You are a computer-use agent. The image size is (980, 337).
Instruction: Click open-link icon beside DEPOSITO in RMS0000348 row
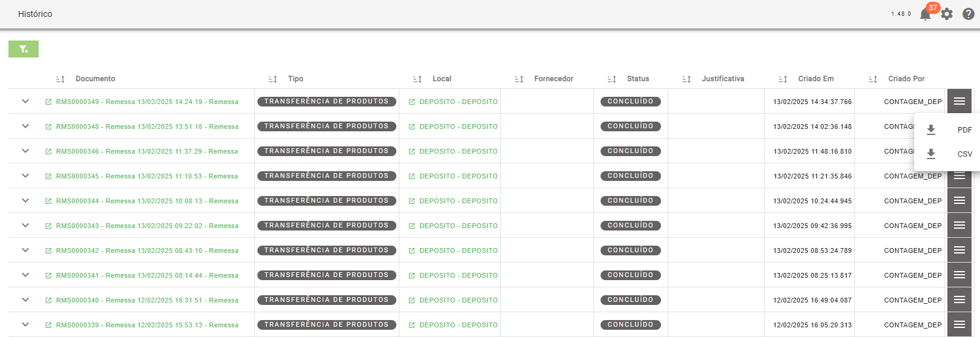[x=411, y=126]
